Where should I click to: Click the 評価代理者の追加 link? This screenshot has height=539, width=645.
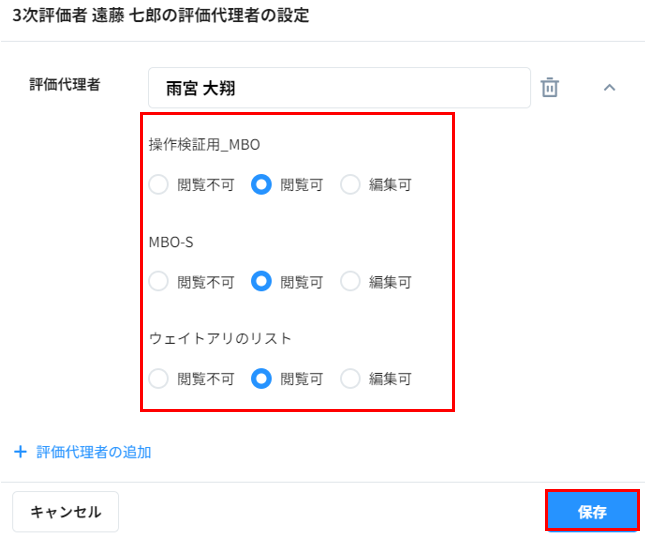click(93, 452)
